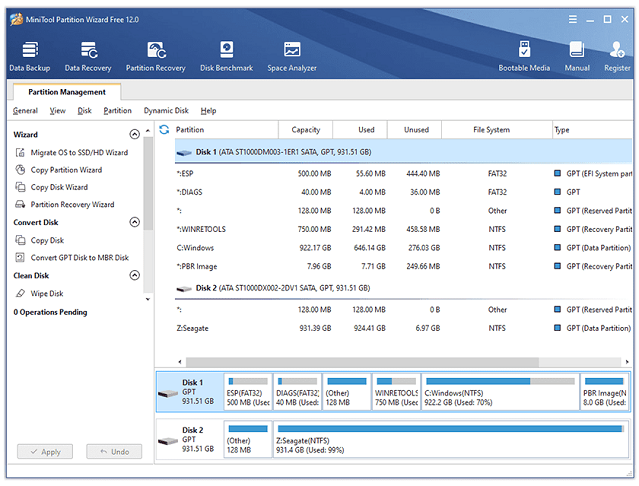Open the hamburger menu in title bar

573,19
